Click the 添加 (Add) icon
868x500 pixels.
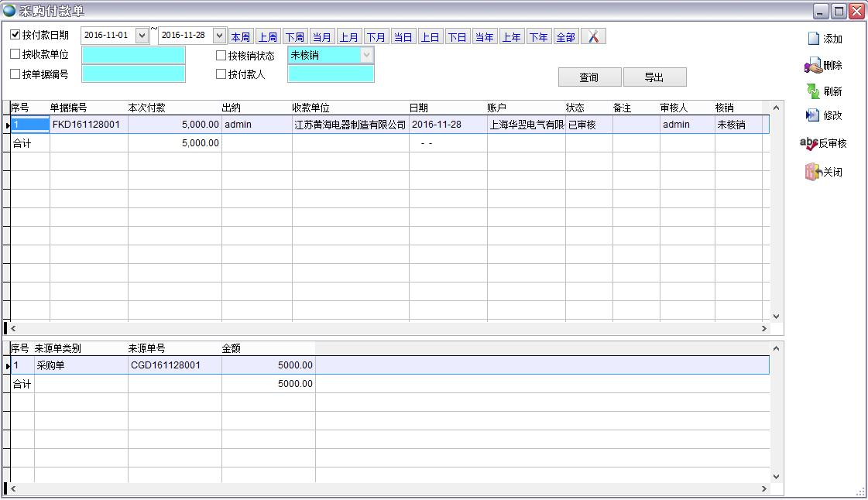point(813,39)
